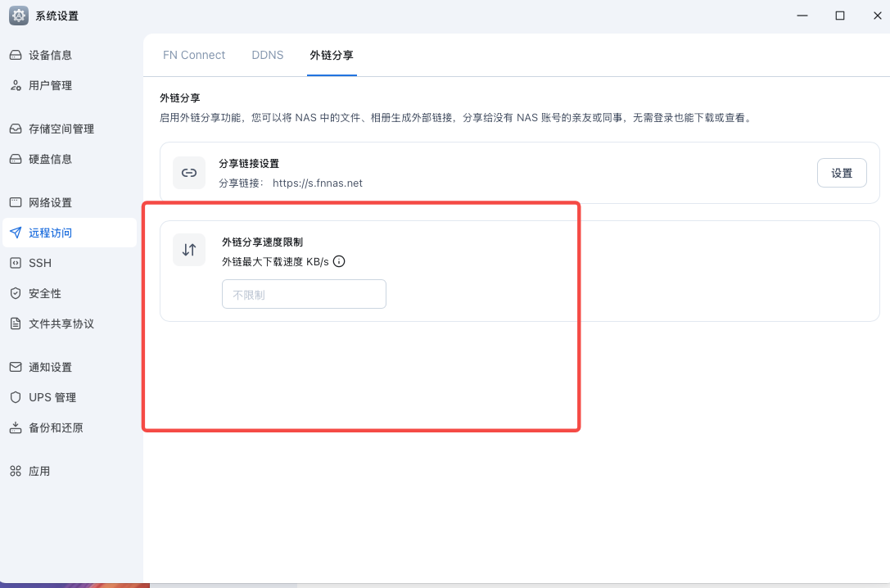This screenshot has height=588, width=890.
Task: Click the 系统设置 window title
Action: pyautogui.click(x=56, y=16)
